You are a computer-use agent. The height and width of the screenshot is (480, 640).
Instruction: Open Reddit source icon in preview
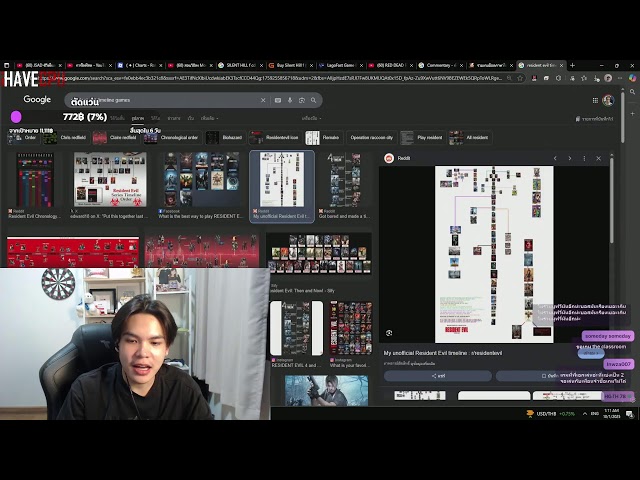pyautogui.click(x=389, y=158)
